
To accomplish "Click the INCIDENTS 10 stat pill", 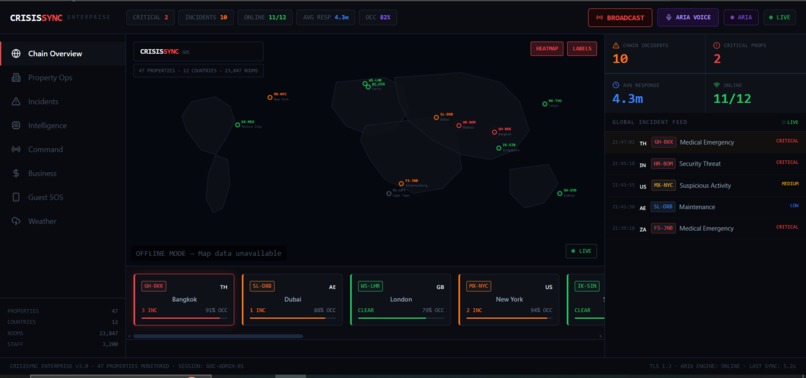I will coord(206,17).
